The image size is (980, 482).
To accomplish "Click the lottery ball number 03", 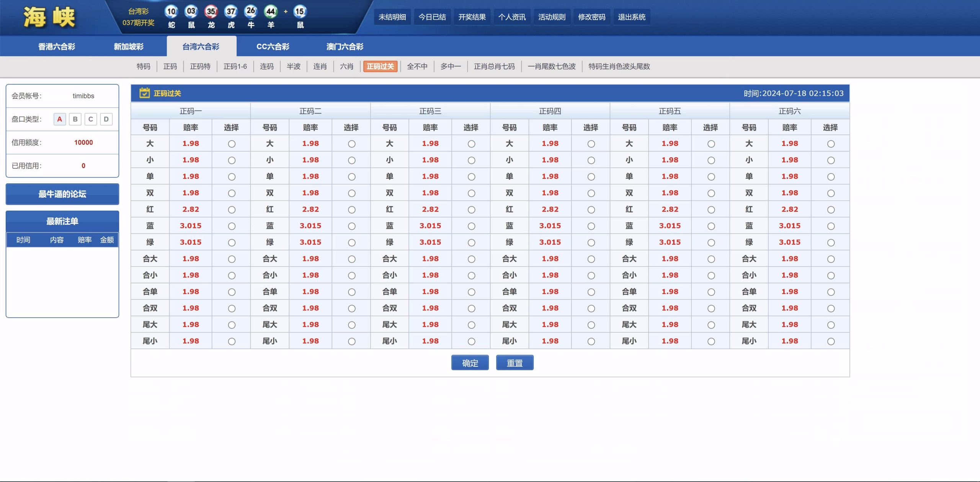I will click(x=191, y=11).
